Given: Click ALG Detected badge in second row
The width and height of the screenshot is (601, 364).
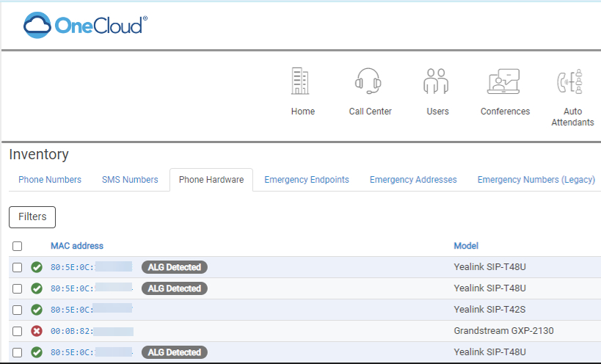Looking at the screenshot, I should [x=175, y=288].
